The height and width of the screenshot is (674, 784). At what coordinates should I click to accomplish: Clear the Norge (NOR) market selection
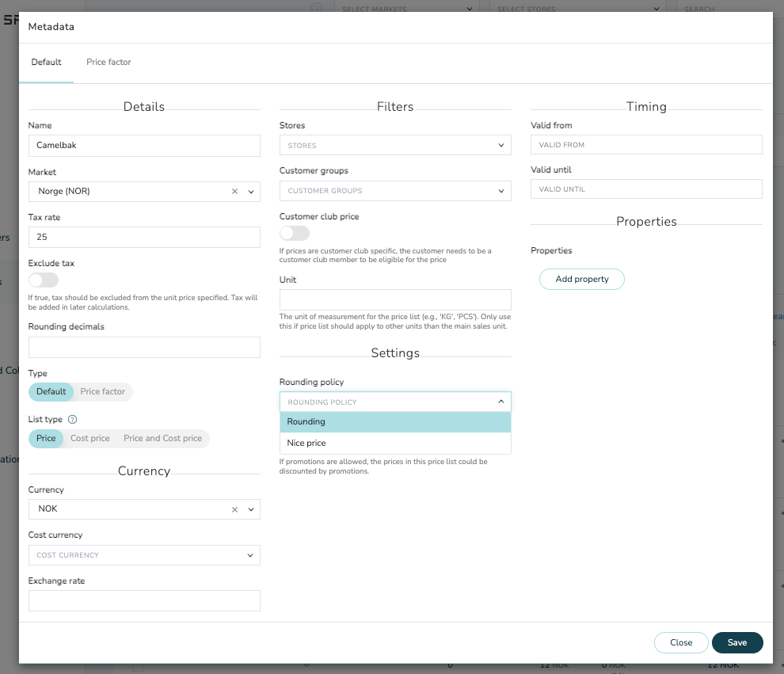point(234,192)
